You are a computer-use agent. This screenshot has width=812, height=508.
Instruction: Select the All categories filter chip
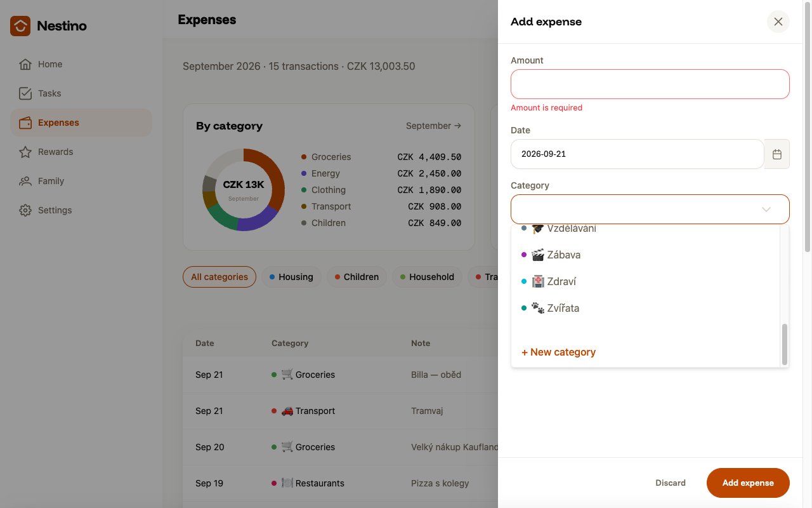click(219, 277)
